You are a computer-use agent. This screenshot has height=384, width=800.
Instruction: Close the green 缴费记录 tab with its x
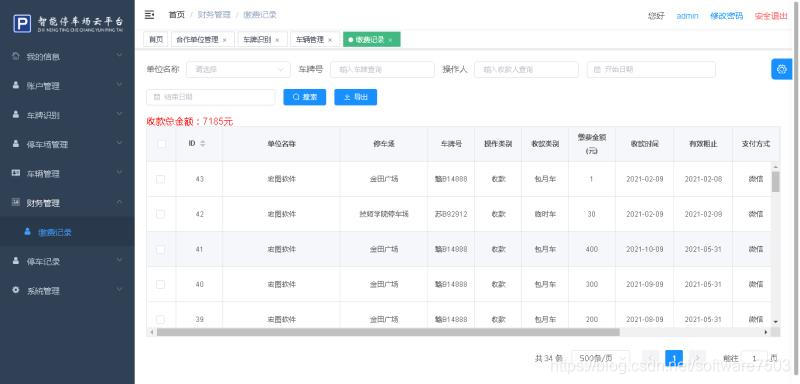click(390, 40)
